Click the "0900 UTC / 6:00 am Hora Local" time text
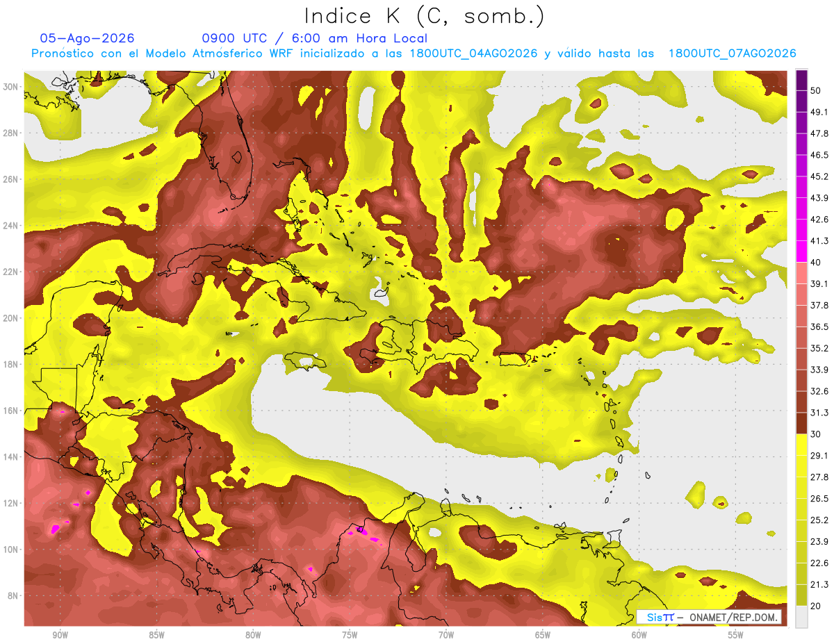 click(315, 38)
